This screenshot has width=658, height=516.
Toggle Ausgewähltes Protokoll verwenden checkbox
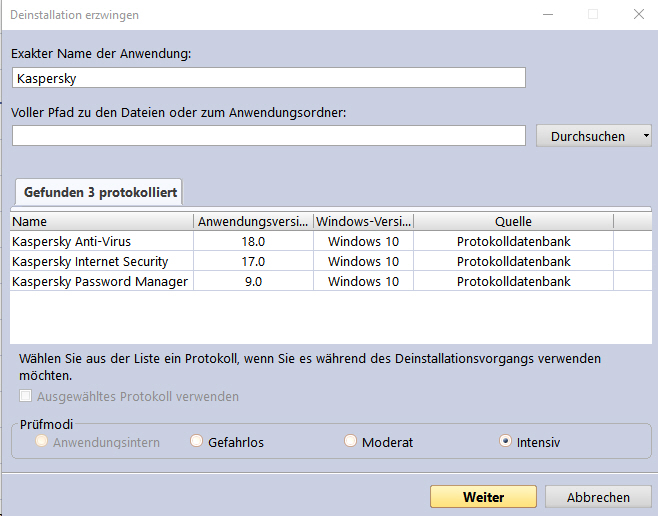26,396
